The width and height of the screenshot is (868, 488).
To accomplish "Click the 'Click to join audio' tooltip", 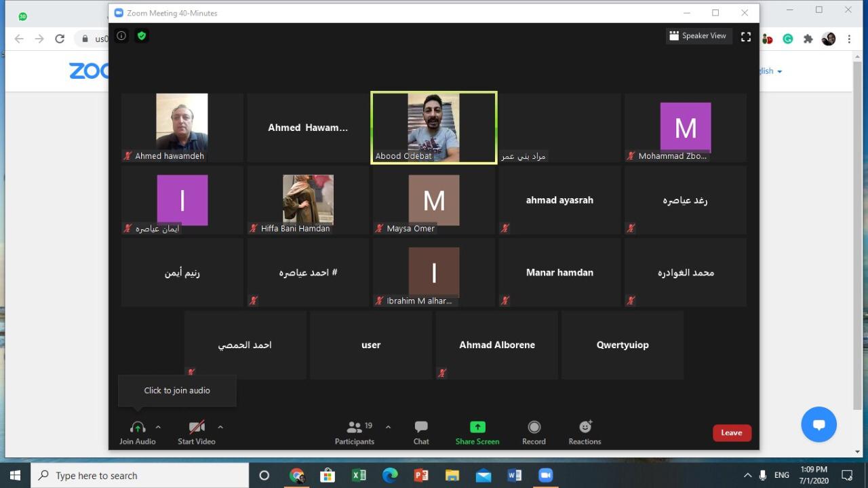I will (x=177, y=390).
